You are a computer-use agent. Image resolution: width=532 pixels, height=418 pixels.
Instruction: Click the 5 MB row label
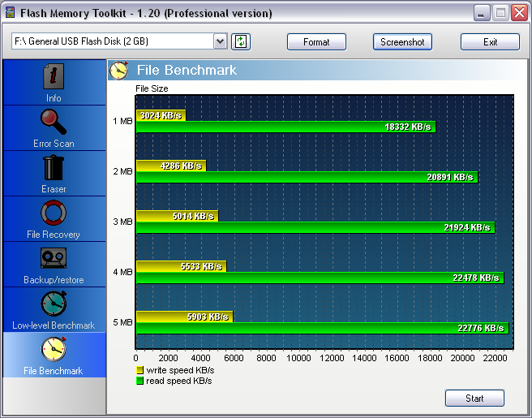click(122, 322)
